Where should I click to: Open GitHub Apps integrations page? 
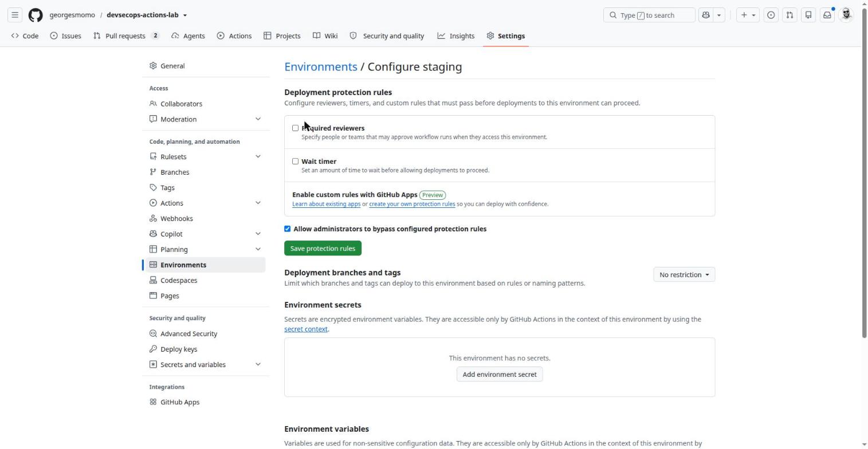[x=204, y=402]
